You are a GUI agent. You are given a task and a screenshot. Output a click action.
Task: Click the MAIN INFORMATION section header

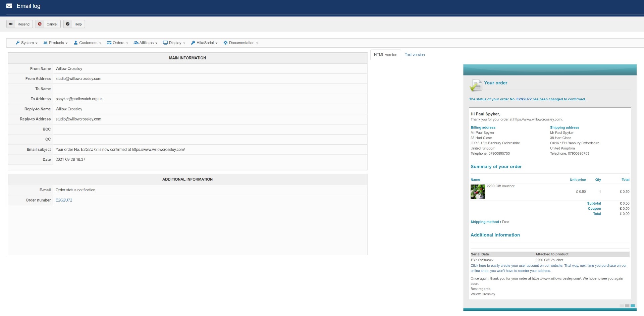click(x=187, y=58)
